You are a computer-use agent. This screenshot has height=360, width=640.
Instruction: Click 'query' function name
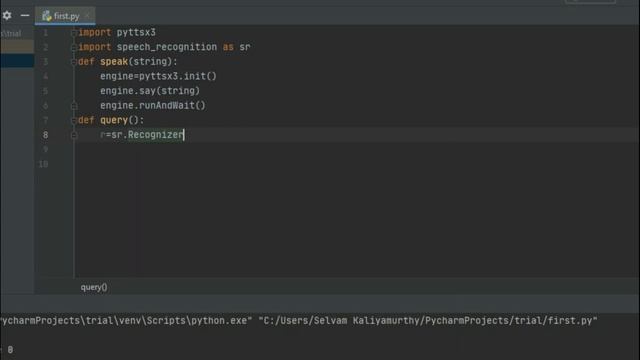(x=114, y=120)
